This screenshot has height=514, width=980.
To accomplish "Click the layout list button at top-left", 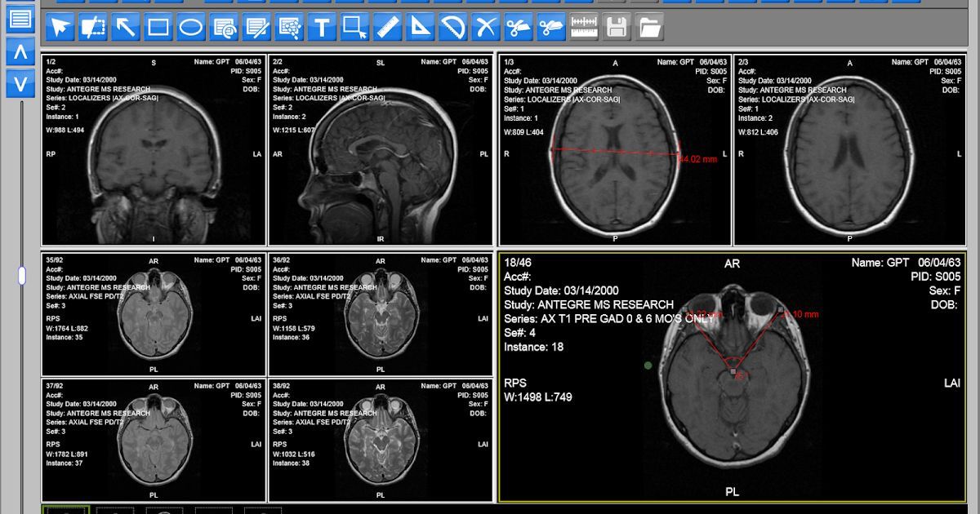I will click(20, 18).
